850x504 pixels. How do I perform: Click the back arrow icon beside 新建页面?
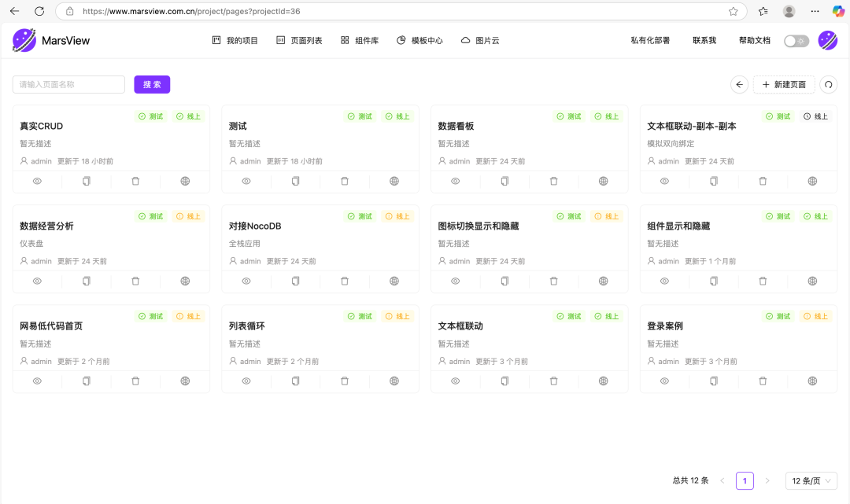point(739,84)
